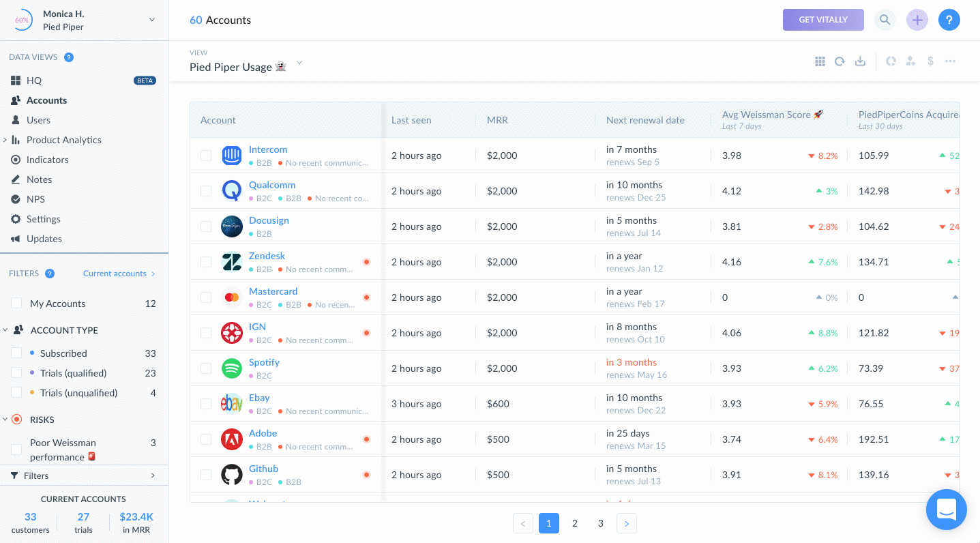Click the Qualcomm company logo

(x=232, y=191)
